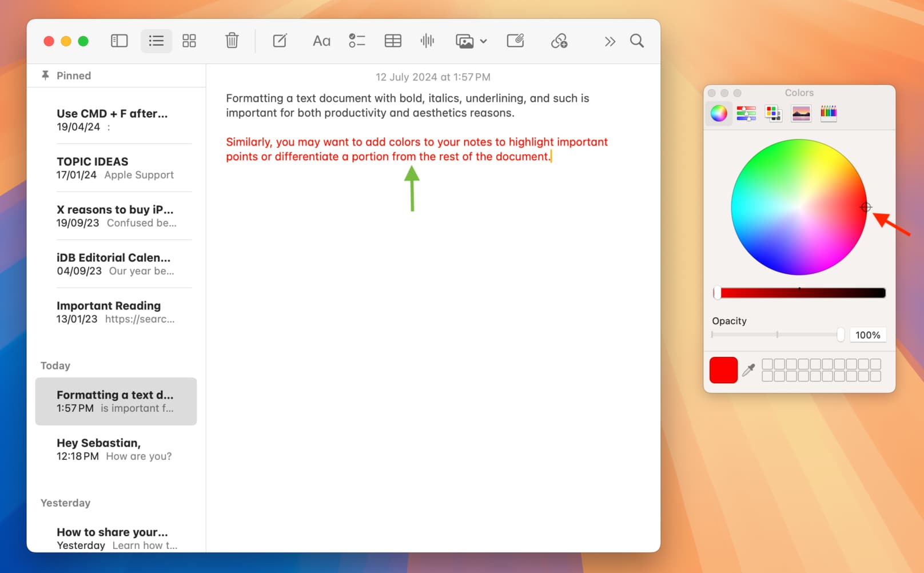
Task: Record audio with the waveform icon
Action: [427, 41]
